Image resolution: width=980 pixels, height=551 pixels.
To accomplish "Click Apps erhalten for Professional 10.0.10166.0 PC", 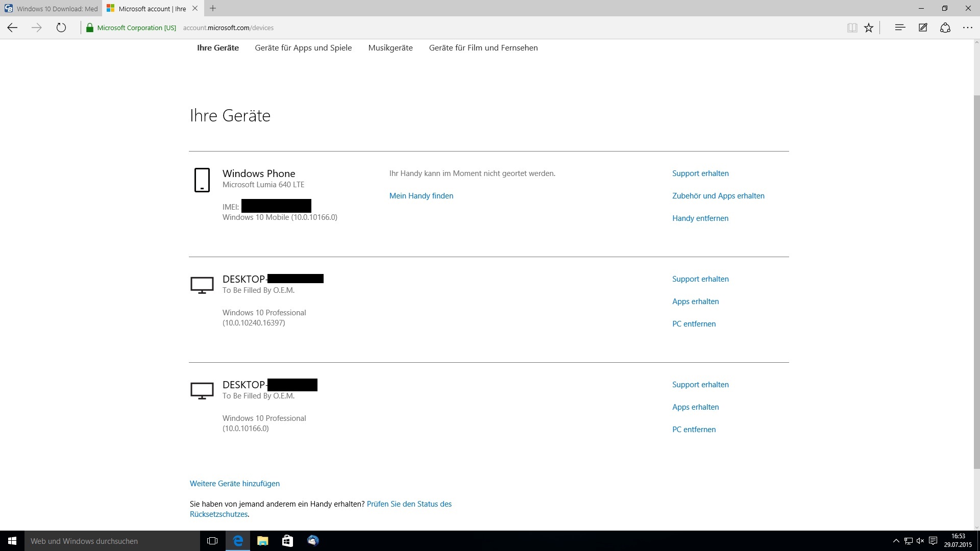I will pyautogui.click(x=695, y=407).
